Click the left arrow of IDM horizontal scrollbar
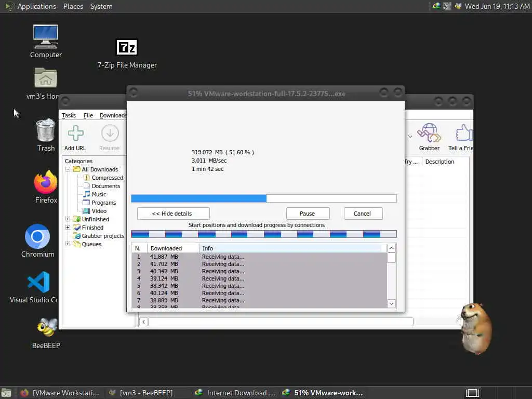Screen dimensions: 532x399 pos(143,322)
